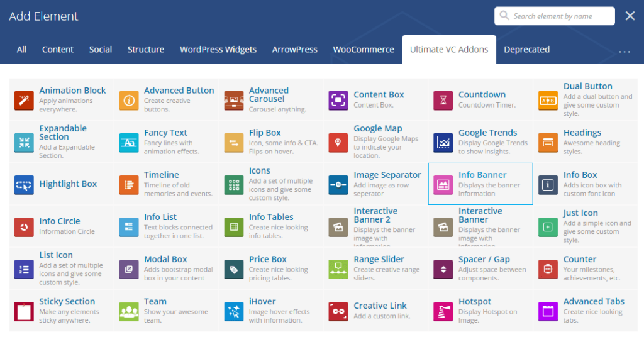Click the Just Icon green icon
The height and width of the screenshot is (337, 644).
tap(548, 227)
